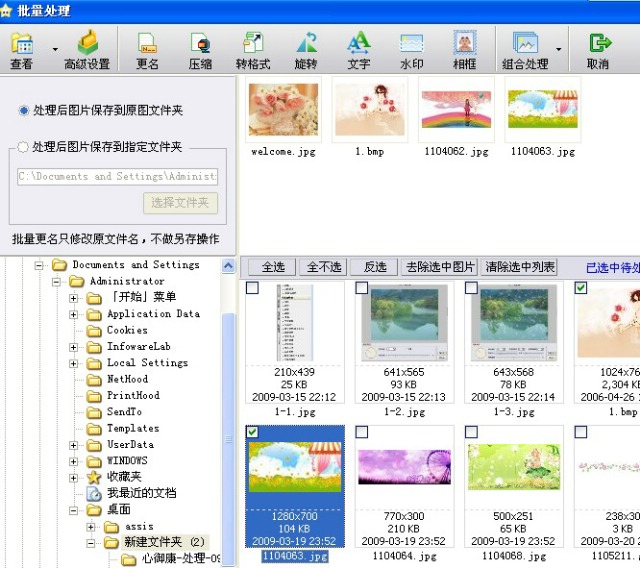Open the 查看 dropdown arrow
The image size is (640, 568).
point(55,49)
